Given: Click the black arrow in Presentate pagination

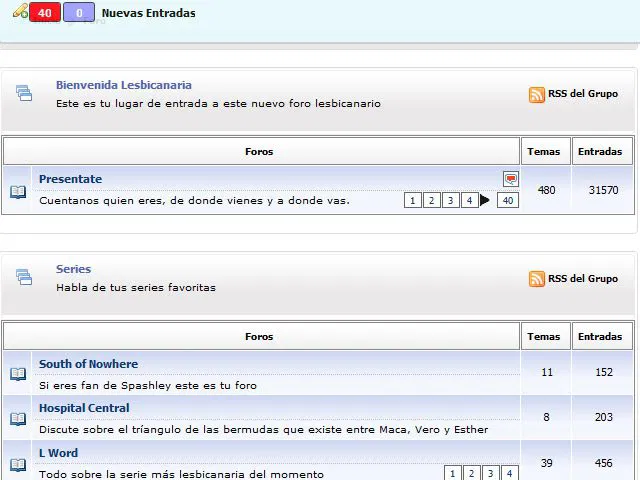Looking at the screenshot, I should pos(485,201).
